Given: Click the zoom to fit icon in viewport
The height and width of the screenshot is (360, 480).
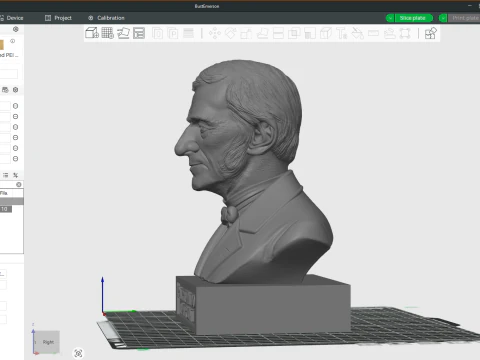Looking at the screenshot, I should tap(78, 353).
